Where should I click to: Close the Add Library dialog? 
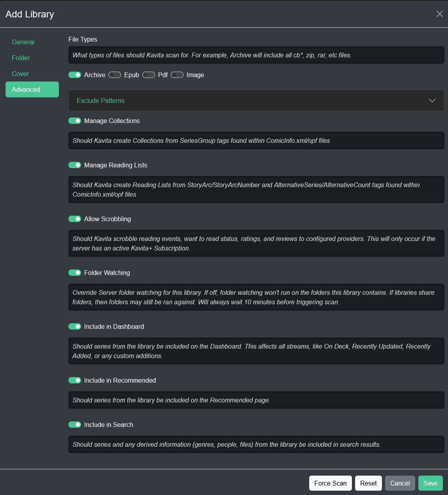pyautogui.click(x=439, y=14)
